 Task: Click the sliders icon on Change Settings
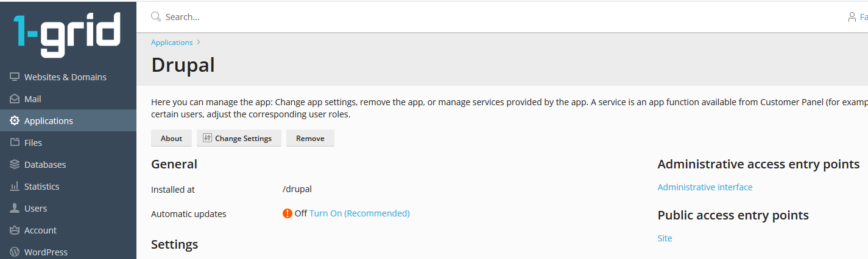tap(207, 138)
